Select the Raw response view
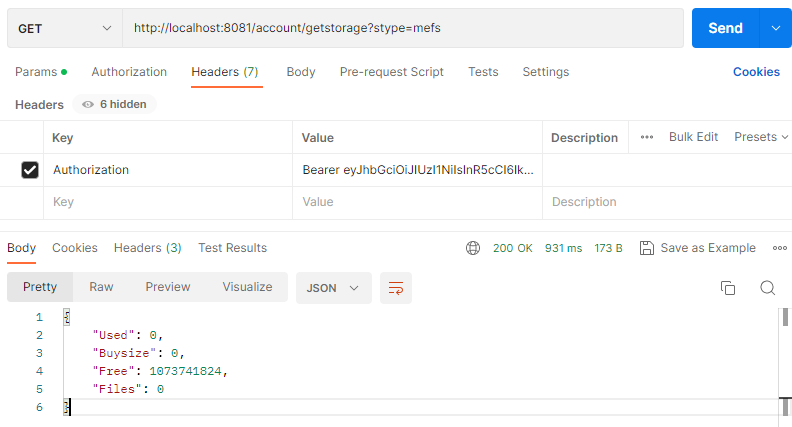This screenshot has width=792, height=427. [101, 287]
